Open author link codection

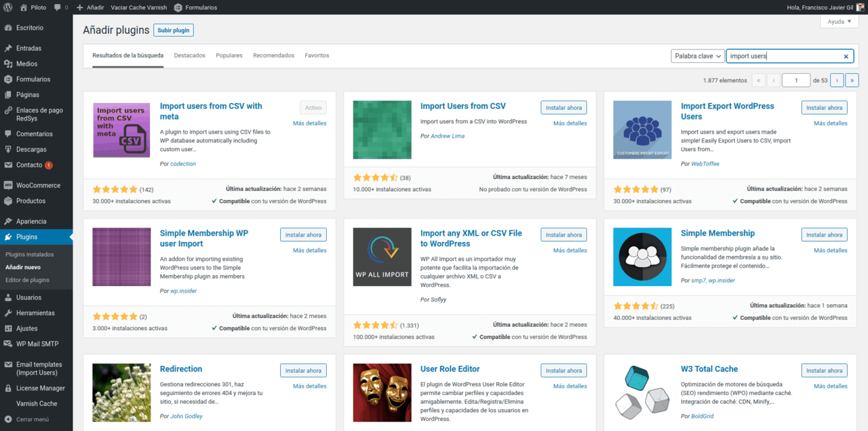(183, 164)
